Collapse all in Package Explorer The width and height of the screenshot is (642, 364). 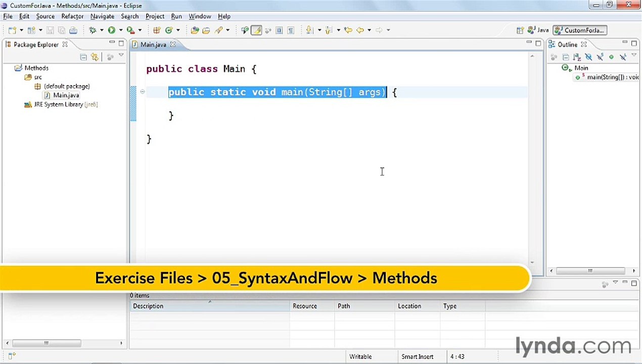[83, 57]
